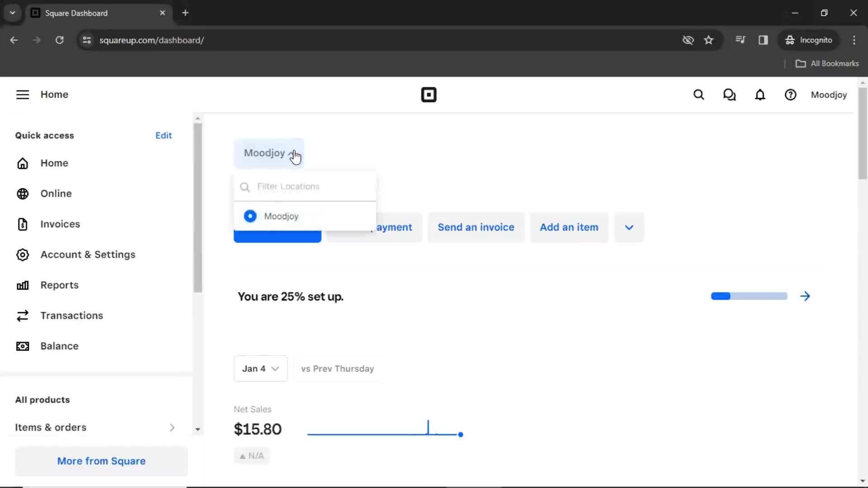This screenshot has width=868, height=488.
Task: Click the Help question mark icon
Action: coord(791,95)
